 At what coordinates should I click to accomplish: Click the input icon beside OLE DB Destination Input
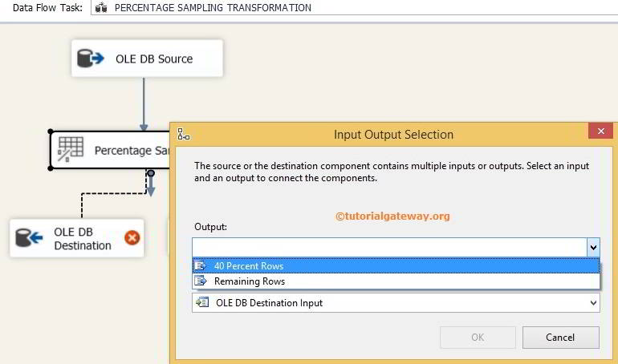pos(202,302)
